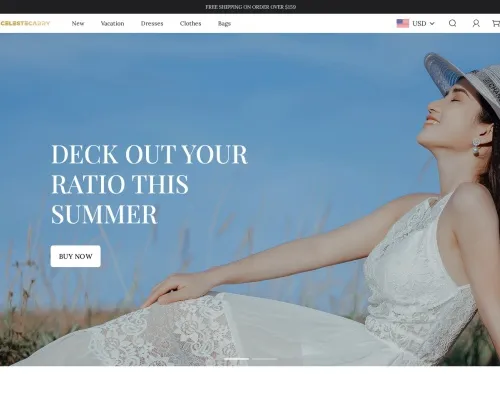Open the Vacation menu item
The image size is (500, 400).
click(x=112, y=23)
